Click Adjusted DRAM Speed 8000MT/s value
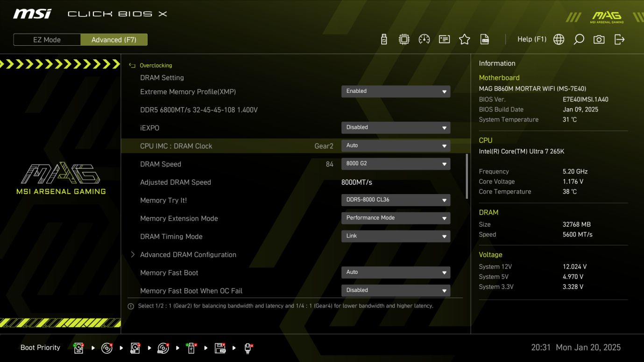644x362 pixels. pyautogui.click(x=357, y=182)
